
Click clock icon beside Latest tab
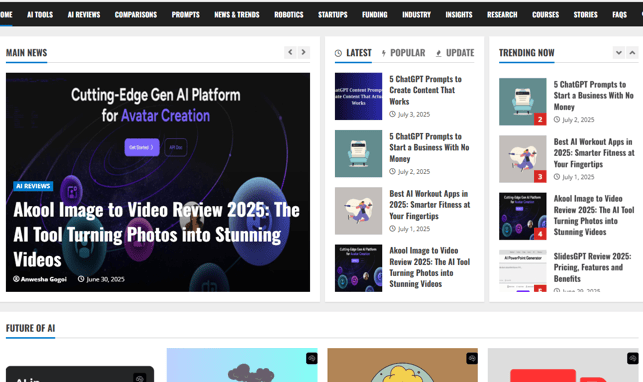[x=338, y=53]
